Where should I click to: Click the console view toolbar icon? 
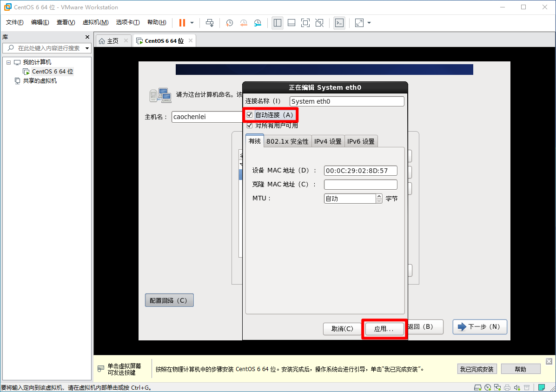[x=339, y=23]
